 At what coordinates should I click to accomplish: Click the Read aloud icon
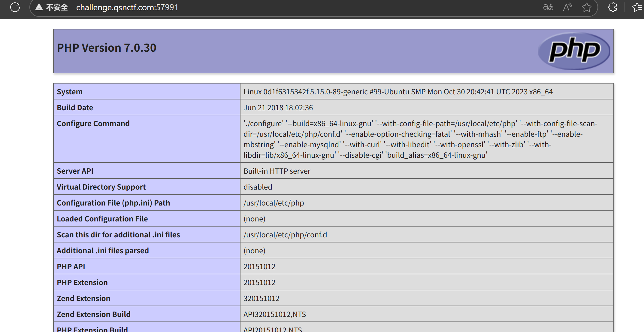pyautogui.click(x=567, y=7)
